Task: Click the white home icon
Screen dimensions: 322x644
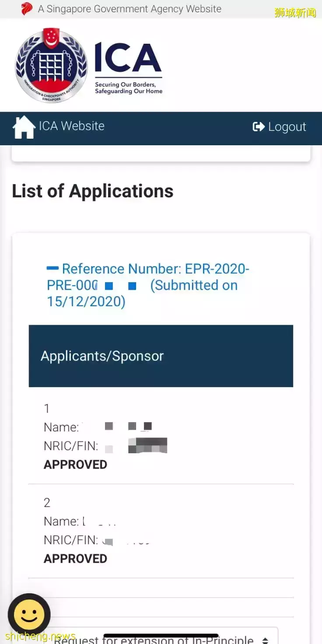Action: 24,127
